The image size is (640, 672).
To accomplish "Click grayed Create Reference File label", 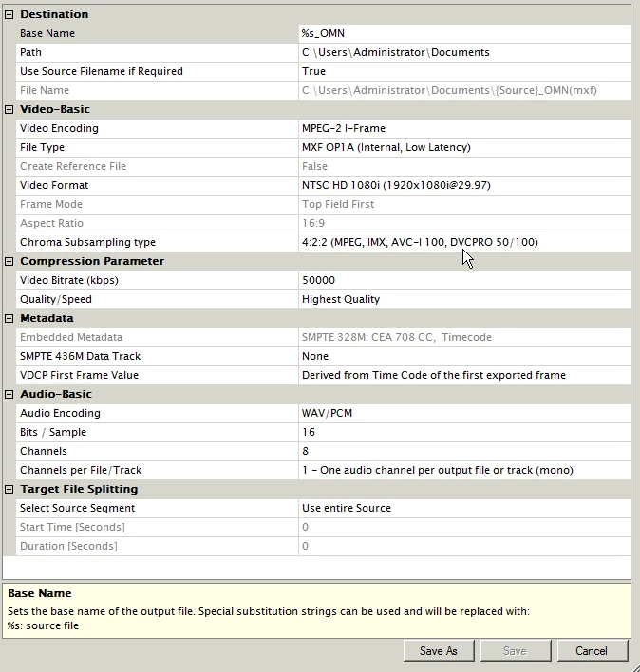I will [x=73, y=166].
